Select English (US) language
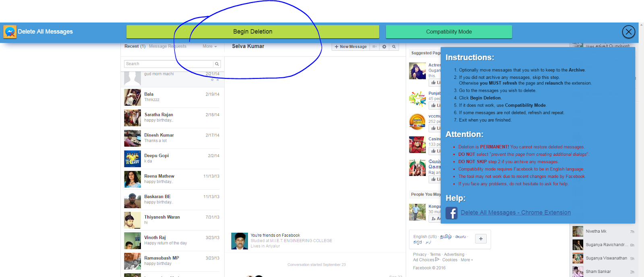The image size is (644, 277). click(425, 237)
